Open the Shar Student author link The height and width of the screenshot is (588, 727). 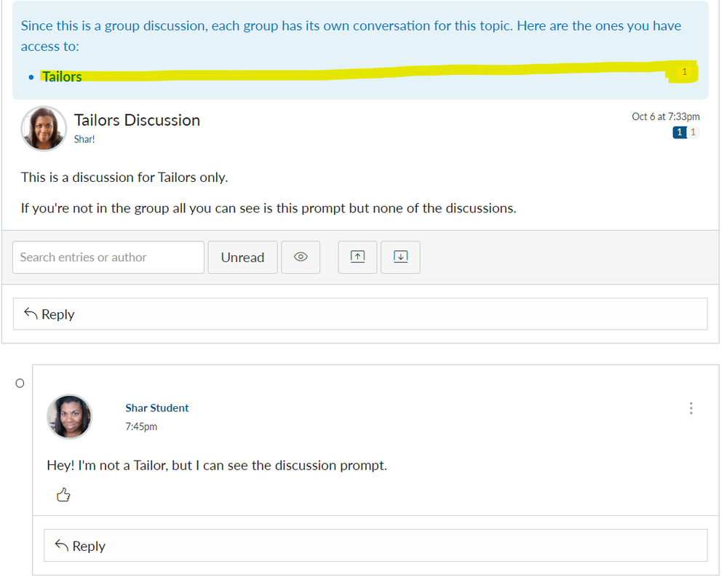tap(156, 408)
